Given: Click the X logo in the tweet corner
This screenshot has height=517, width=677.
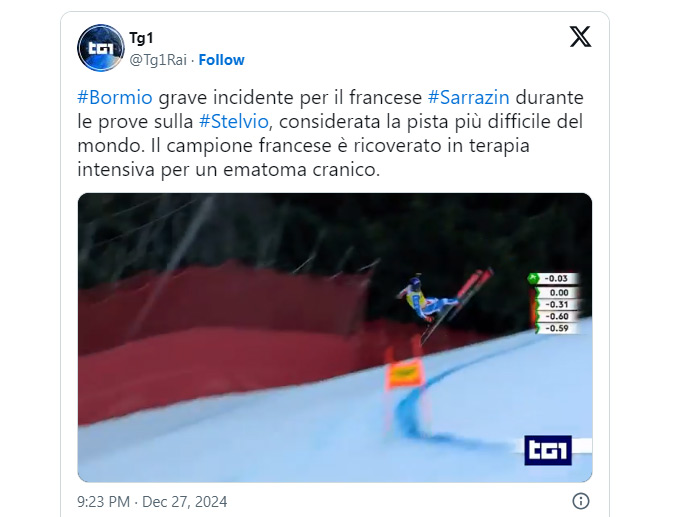Looking at the screenshot, I should click(580, 37).
